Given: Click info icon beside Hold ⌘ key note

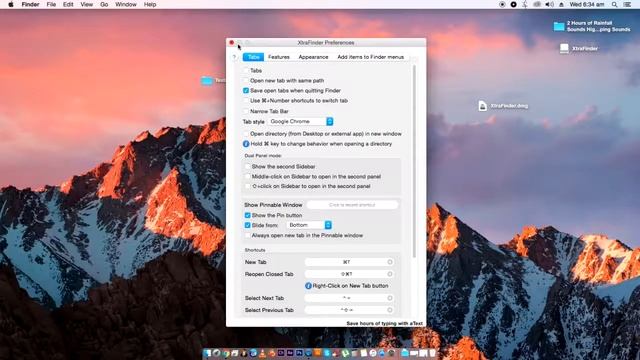Looking at the screenshot, I should (246, 144).
